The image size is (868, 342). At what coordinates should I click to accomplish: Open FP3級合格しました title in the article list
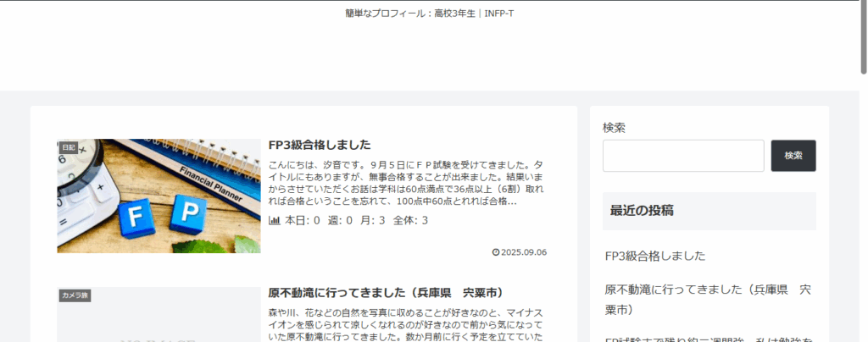(320, 145)
